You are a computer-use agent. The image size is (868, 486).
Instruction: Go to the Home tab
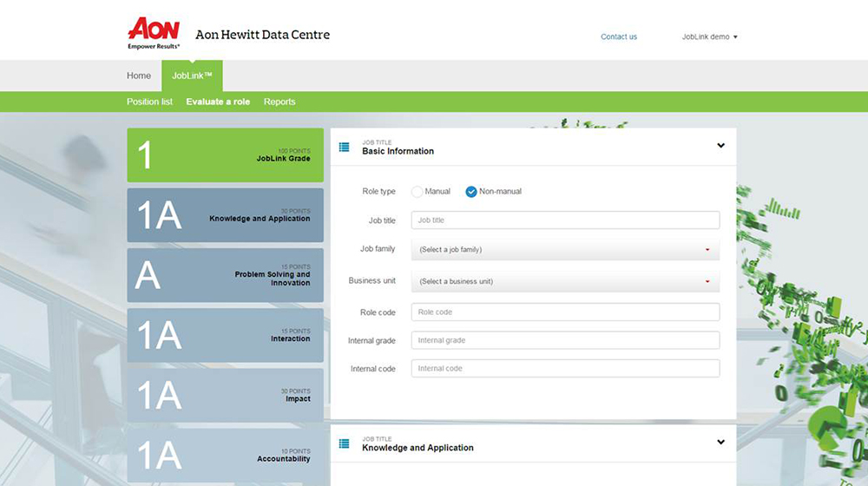tap(139, 76)
